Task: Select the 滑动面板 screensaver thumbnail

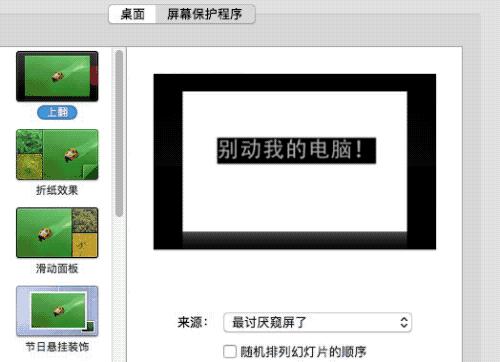Action: pyautogui.click(x=57, y=233)
